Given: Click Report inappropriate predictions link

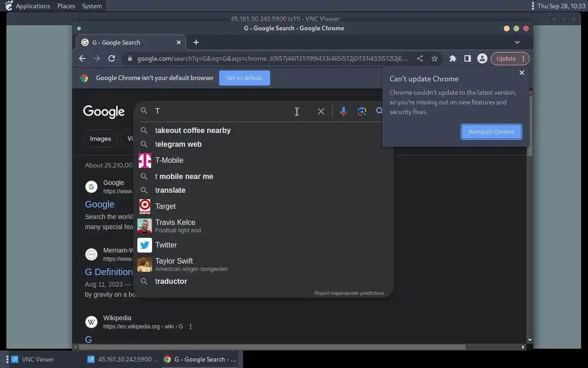Looking at the screenshot, I should (349, 293).
